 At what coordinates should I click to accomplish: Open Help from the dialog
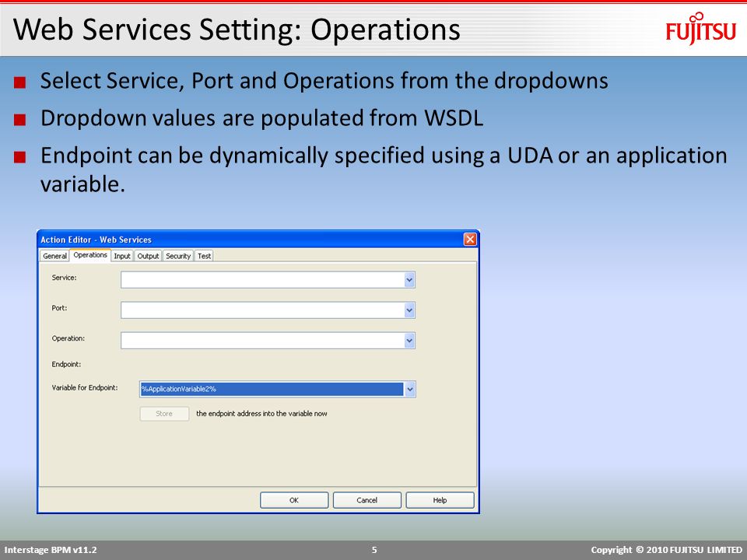(440, 500)
